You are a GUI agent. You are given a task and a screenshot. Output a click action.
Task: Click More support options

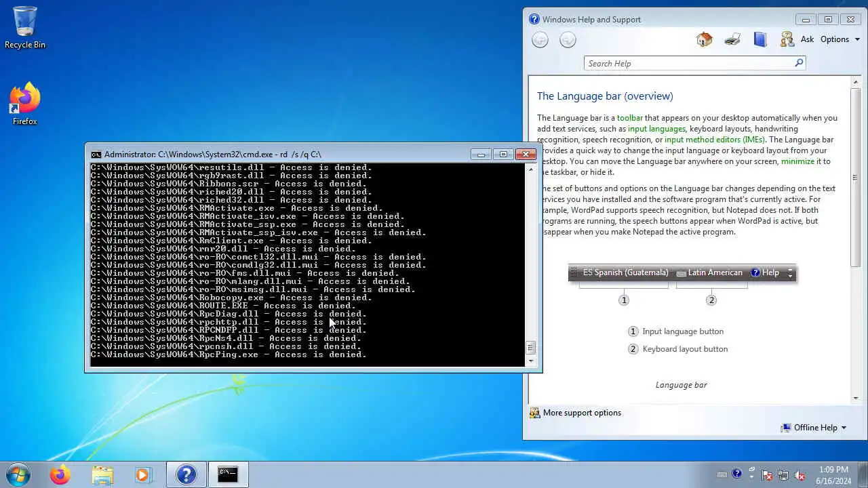pyautogui.click(x=575, y=413)
